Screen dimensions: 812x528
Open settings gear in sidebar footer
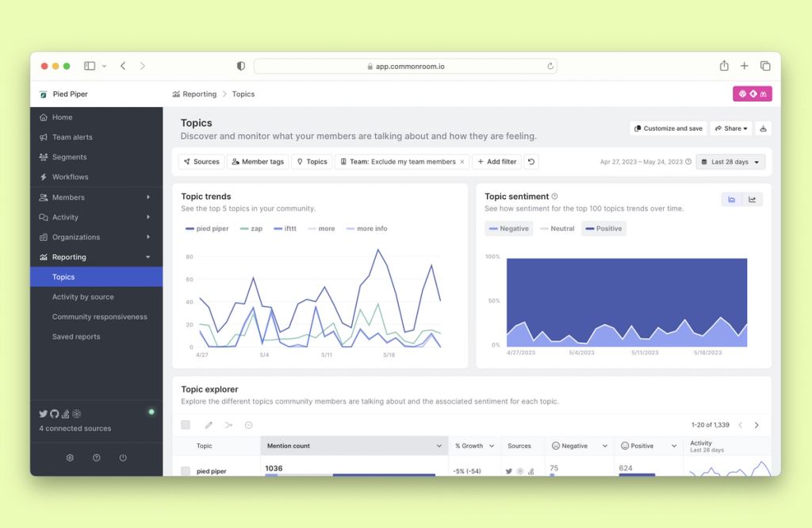click(x=70, y=457)
